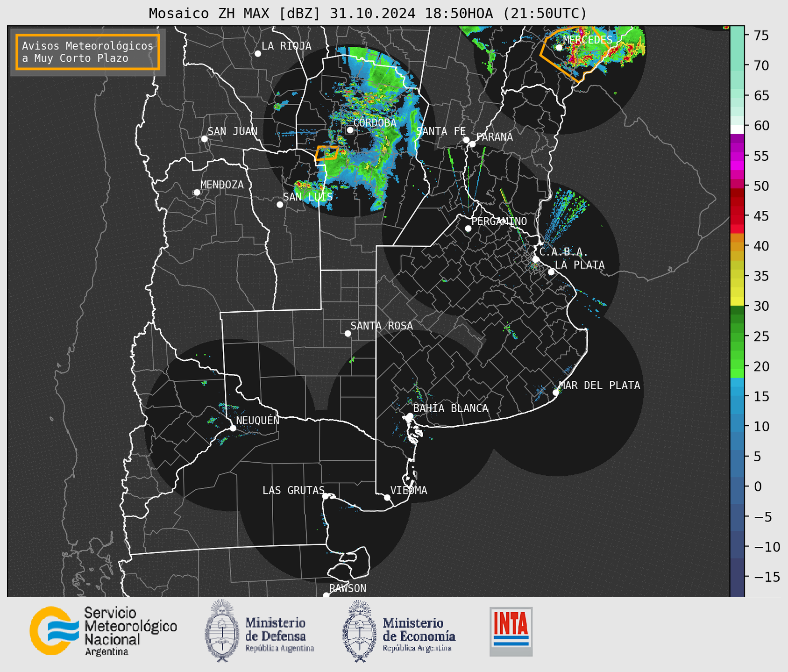Click the magenta 55 dBZ band on the color scale

point(737,156)
